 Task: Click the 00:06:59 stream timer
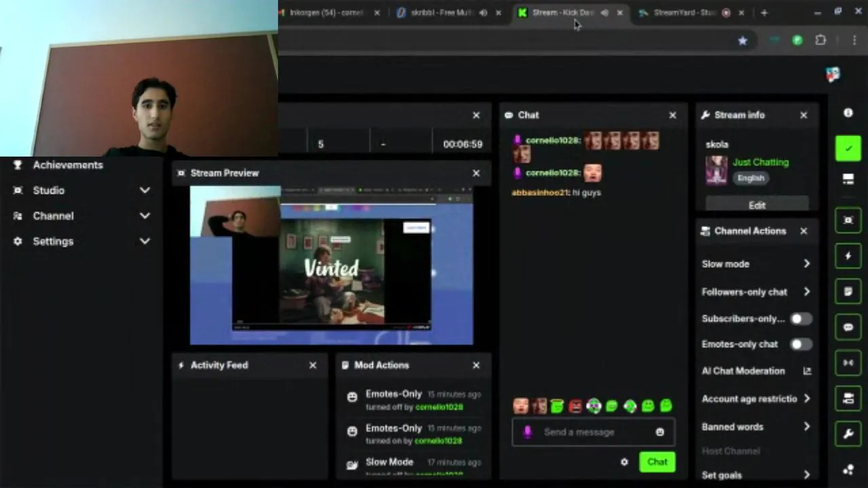click(462, 144)
